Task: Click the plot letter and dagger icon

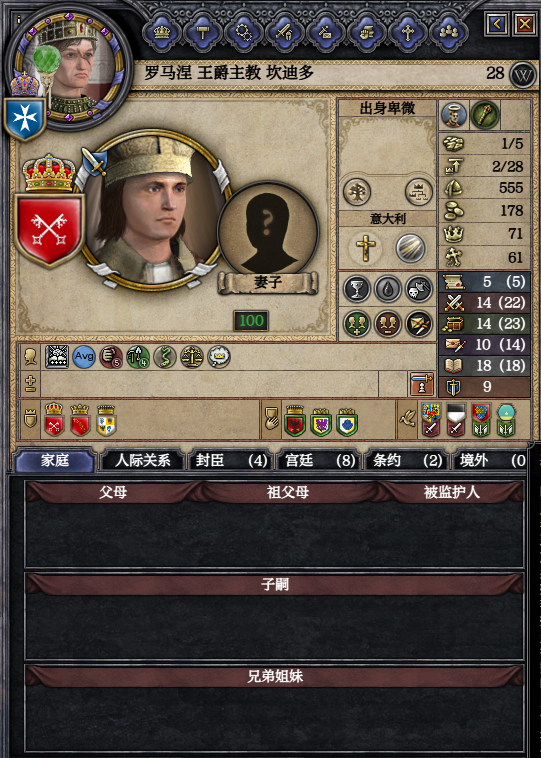Action: coord(419,323)
